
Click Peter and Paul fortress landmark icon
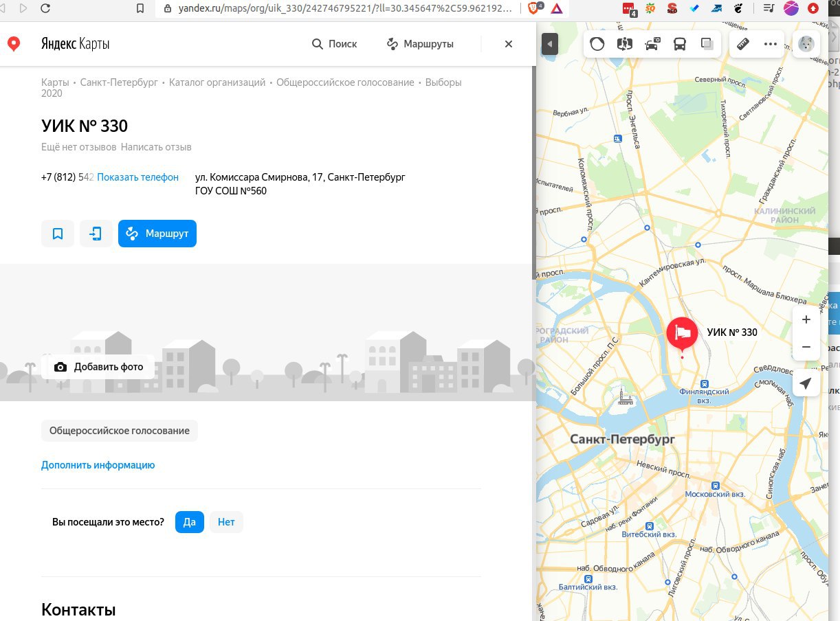(626, 396)
